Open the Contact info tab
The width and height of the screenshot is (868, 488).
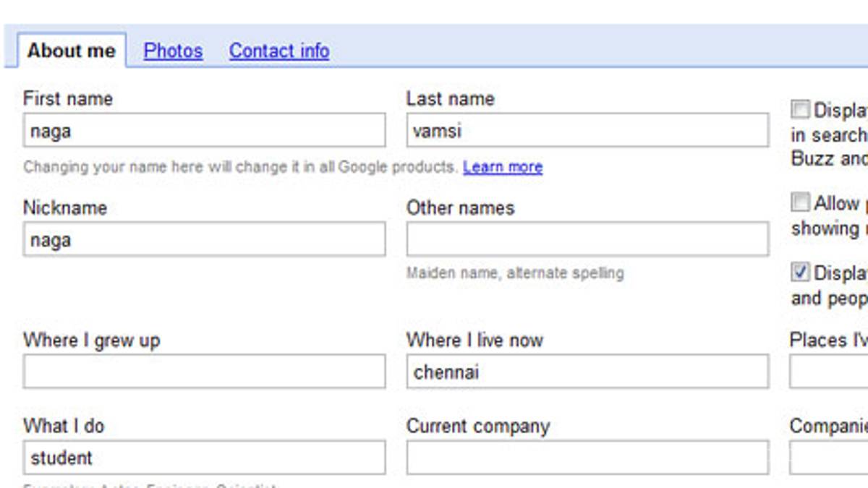[279, 51]
